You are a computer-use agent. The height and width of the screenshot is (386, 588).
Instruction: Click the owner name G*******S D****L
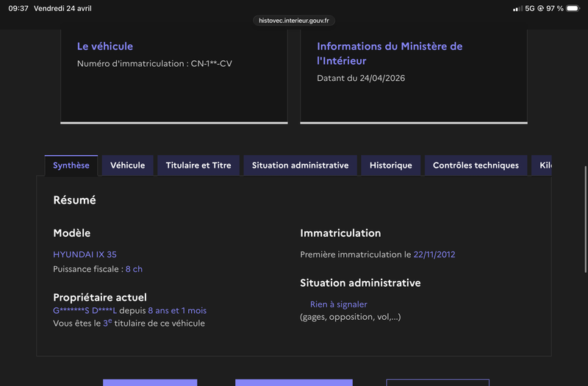pos(85,310)
